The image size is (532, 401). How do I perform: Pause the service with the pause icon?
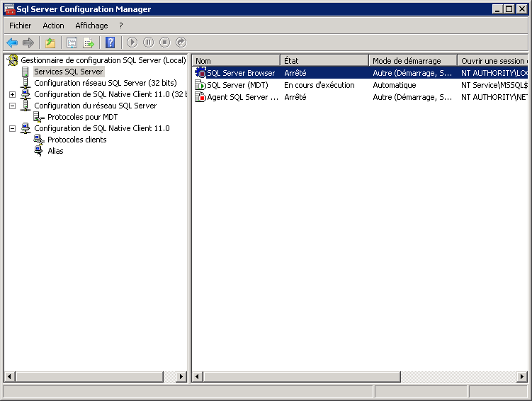148,43
